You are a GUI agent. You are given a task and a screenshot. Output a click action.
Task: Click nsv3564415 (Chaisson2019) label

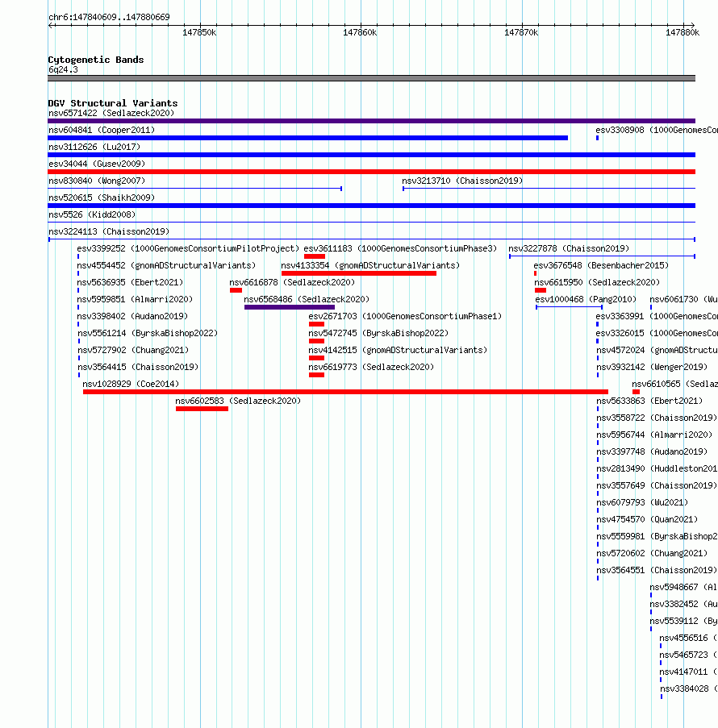138,368
